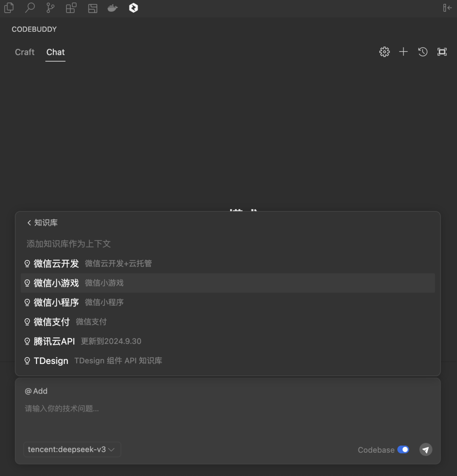Toggle the Codebase switch
The height and width of the screenshot is (476, 457).
403,450
